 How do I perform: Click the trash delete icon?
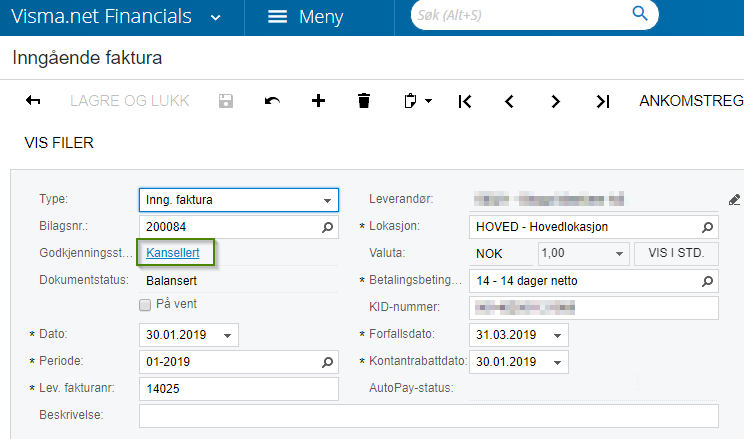[364, 101]
